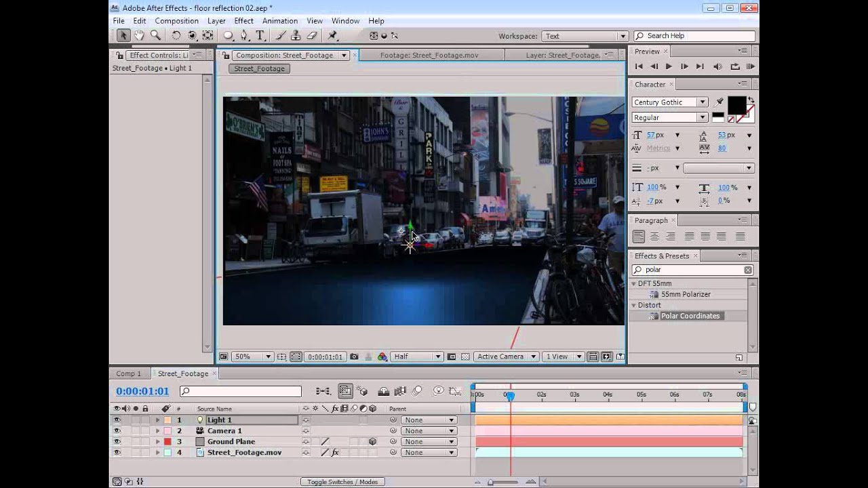The height and width of the screenshot is (488, 868).
Task: Open the Half resolution dropdown
Action: [417, 357]
